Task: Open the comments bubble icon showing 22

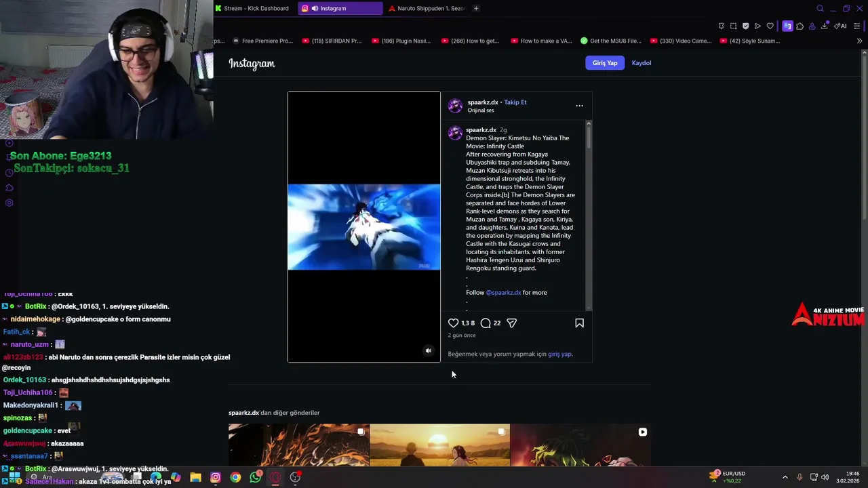Action: 486,323
